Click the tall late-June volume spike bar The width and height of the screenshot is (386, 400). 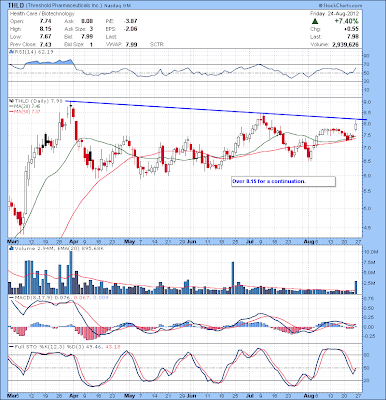click(233, 278)
